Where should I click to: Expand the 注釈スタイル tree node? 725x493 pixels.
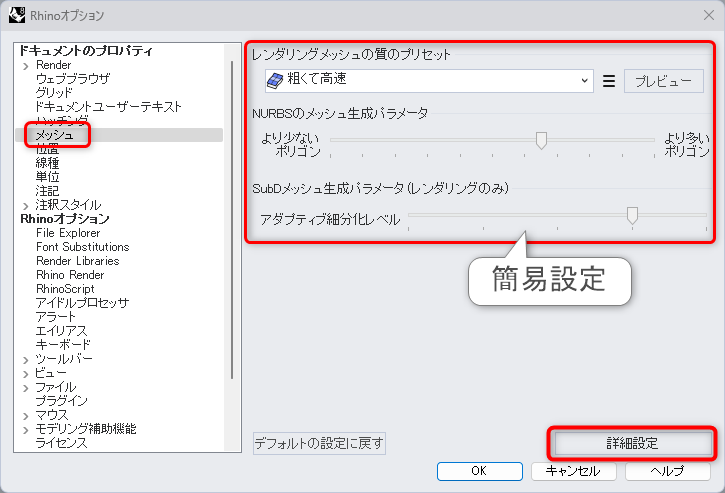click(x=26, y=206)
